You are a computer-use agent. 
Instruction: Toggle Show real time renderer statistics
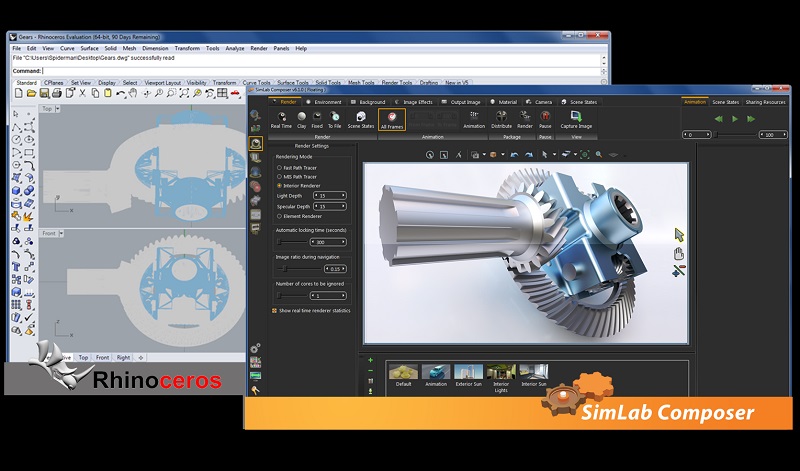pos(275,310)
